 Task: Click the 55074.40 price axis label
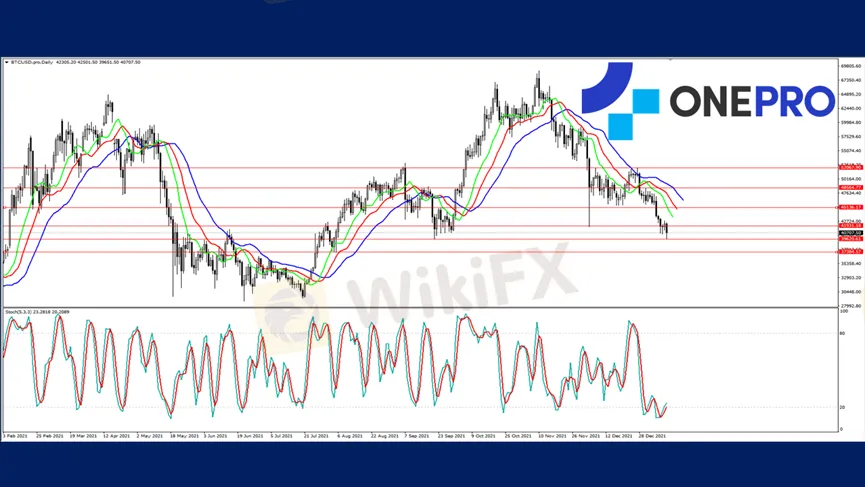pyautogui.click(x=851, y=151)
